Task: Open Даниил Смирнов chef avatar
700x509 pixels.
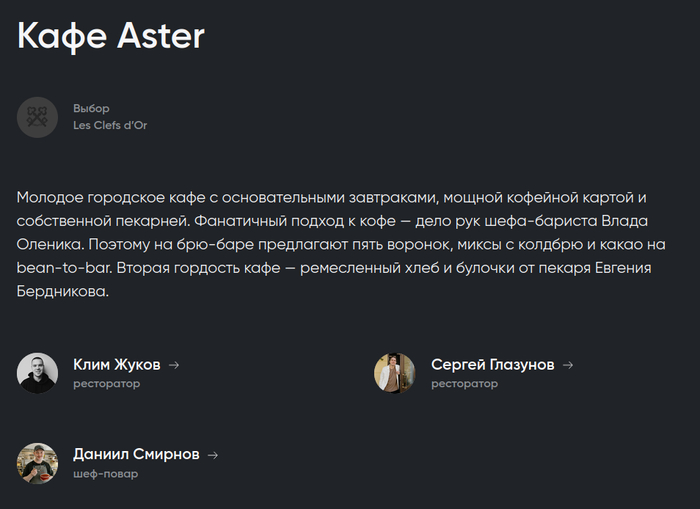Action: point(38,463)
